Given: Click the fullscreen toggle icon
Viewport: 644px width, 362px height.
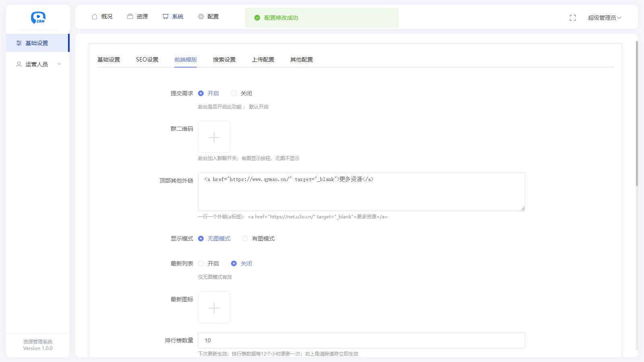Looking at the screenshot, I should [573, 18].
